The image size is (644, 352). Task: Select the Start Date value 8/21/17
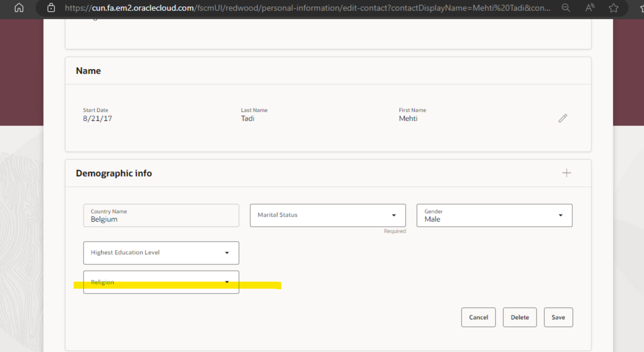pos(97,118)
